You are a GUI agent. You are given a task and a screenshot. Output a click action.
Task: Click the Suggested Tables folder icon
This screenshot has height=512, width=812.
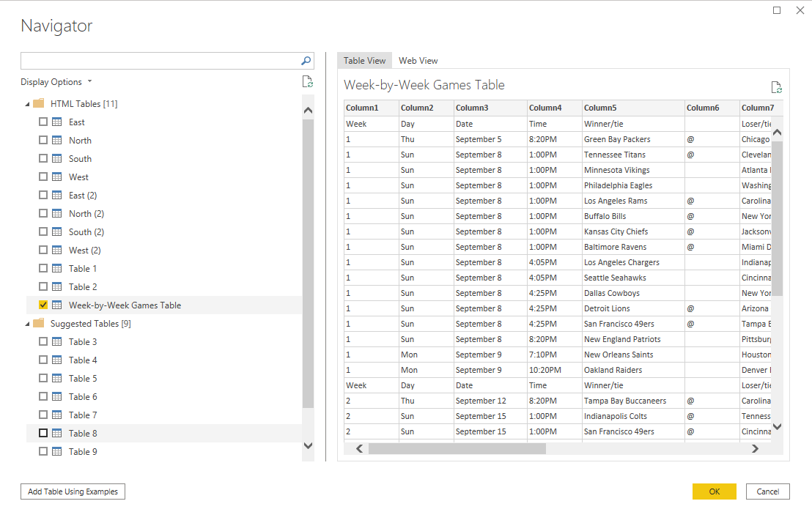[38, 323]
